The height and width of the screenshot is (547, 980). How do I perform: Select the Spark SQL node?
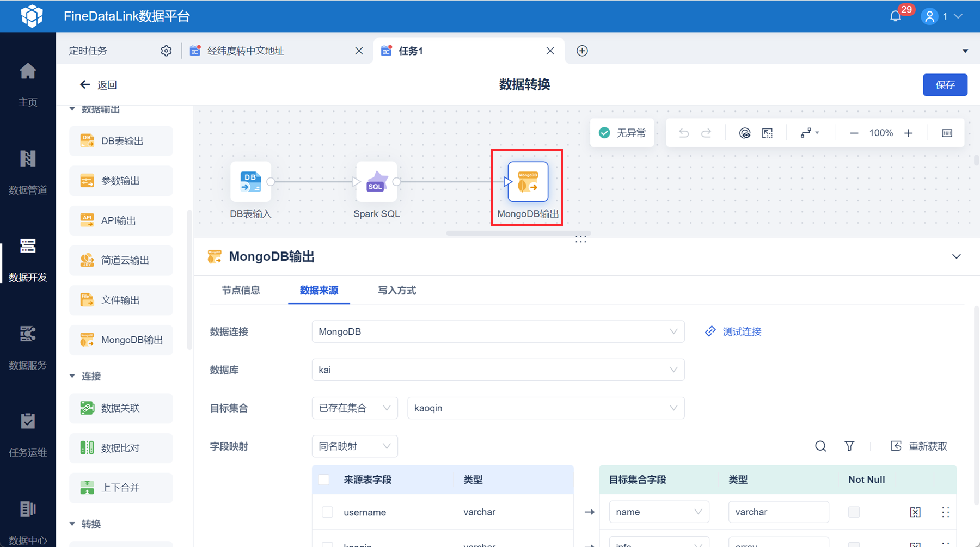(x=376, y=182)
